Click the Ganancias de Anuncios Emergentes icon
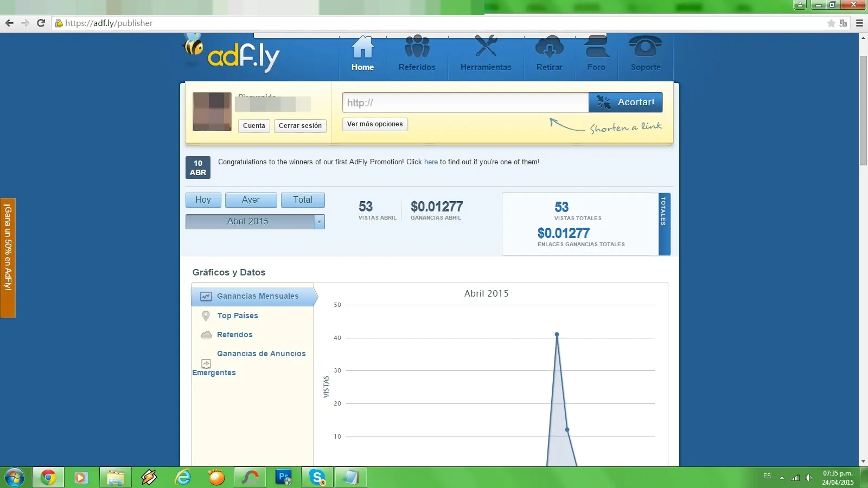Image resolution: width=868 pixels, height=488 pixels. pyautogui.click(x=206, y=363)
